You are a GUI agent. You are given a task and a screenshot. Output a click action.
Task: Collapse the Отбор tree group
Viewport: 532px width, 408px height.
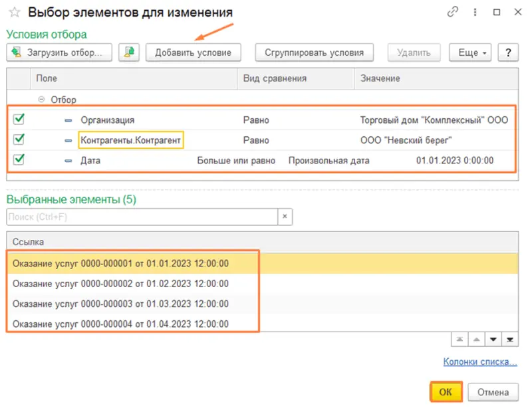coord(42,100)
